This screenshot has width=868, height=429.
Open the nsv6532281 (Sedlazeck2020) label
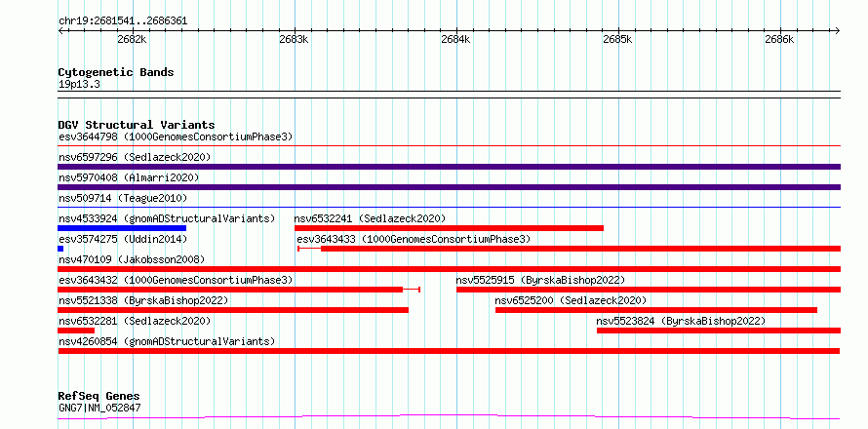point(135,321)
